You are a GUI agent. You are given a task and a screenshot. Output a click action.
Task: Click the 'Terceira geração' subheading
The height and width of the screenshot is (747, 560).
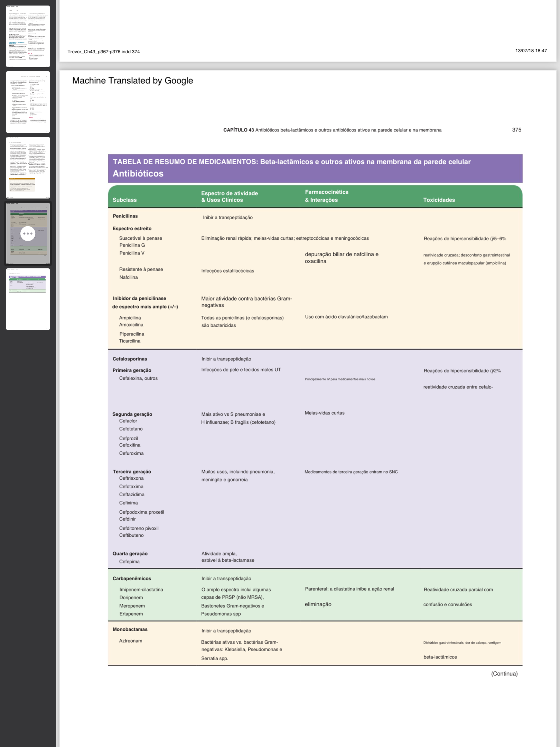click(x=132, y=472)
